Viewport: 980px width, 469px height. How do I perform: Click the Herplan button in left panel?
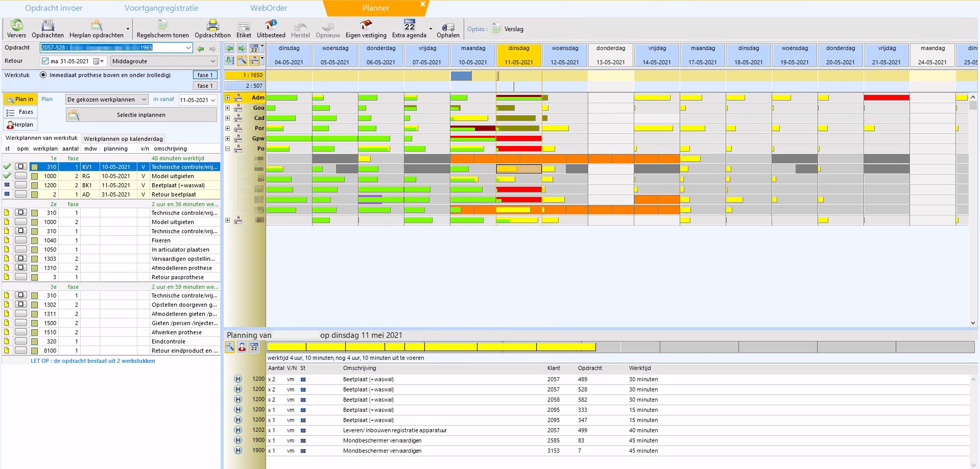(20, 125)
